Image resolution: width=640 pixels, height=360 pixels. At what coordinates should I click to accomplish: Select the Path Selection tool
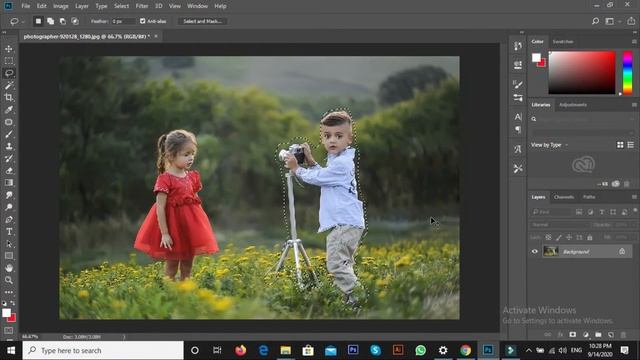[9, 244]
